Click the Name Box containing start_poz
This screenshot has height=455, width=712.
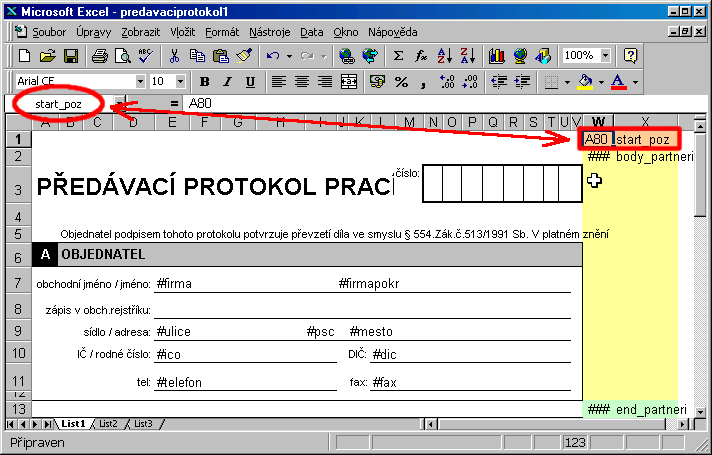(x=60, y=103)
